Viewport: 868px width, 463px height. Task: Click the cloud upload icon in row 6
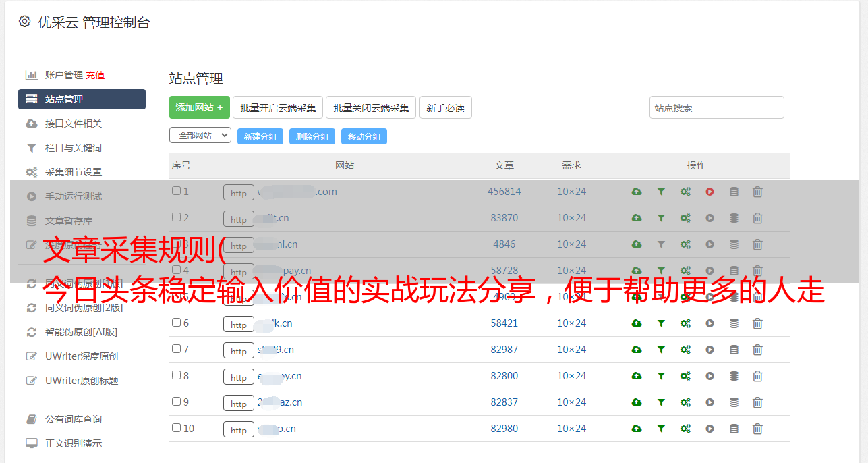(x=637, y=323)
